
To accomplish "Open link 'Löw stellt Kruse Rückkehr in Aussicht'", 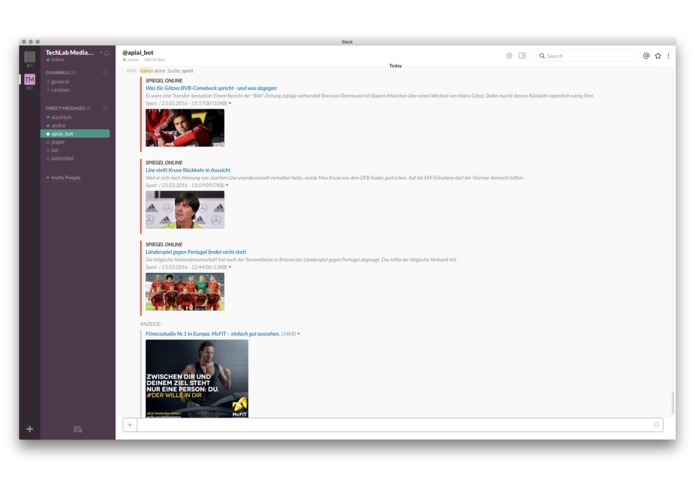I will pyautogui.click(x=188, y=170).
